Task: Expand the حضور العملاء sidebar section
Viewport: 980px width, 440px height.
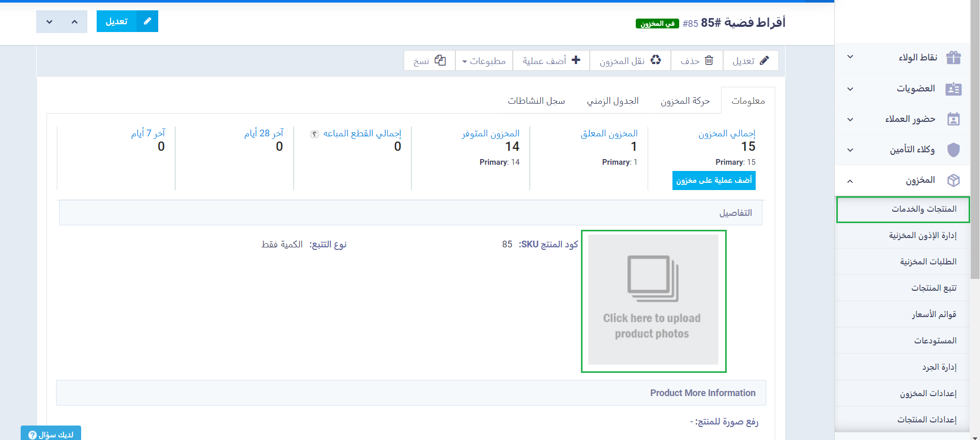Action: coord(850,119)
